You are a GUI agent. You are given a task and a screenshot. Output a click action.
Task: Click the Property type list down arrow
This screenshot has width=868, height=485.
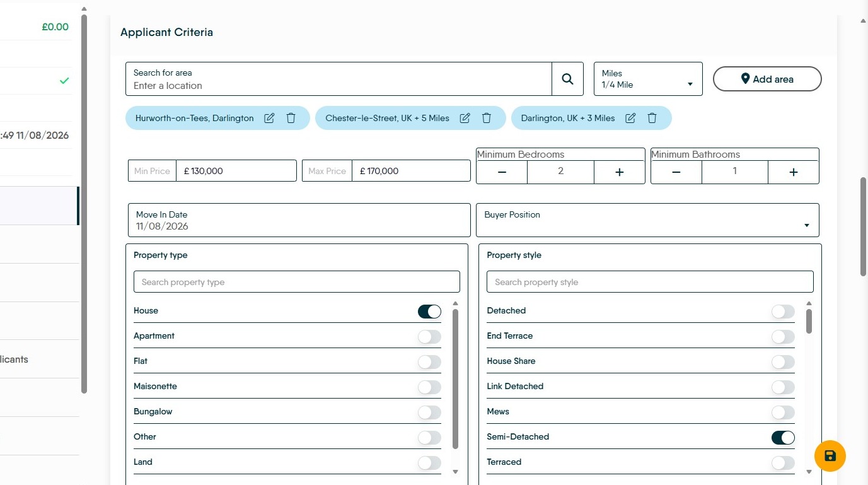(455, 471)
